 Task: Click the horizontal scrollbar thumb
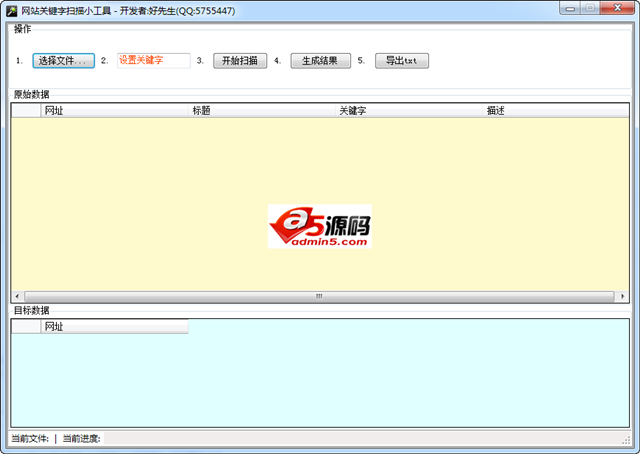pos(319,296)
